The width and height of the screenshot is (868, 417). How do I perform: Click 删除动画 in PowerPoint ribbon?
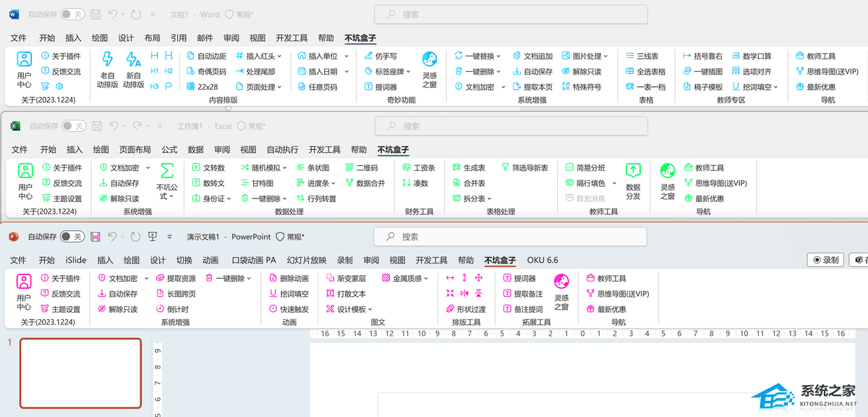tap(289, 278)
